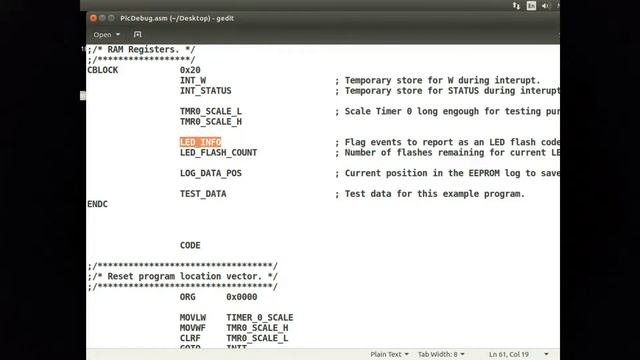Open the keyboard layout indicator in top panel
Image resolution: width=640 pixels, height=360 pixels.
[x=531, y=6]
